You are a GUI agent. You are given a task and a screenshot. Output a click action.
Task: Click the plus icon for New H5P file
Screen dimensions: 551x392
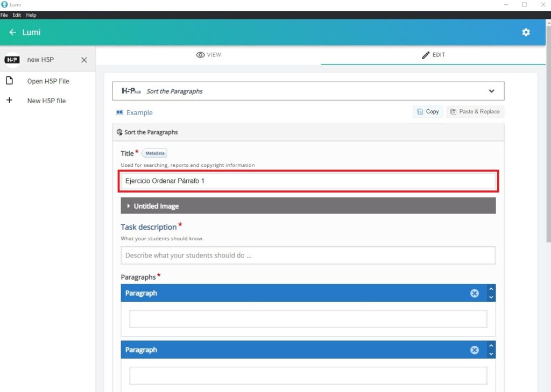(x=9, y=101)
